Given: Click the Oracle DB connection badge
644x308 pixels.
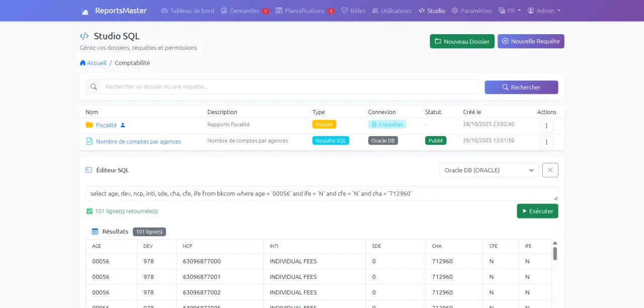Looking at the screenshot, I should [x=383, y=141].
